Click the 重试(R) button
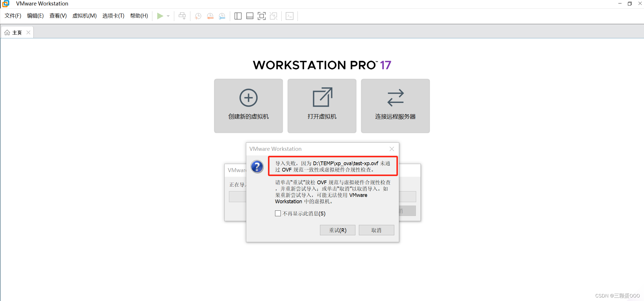 [x=338, y=230]
